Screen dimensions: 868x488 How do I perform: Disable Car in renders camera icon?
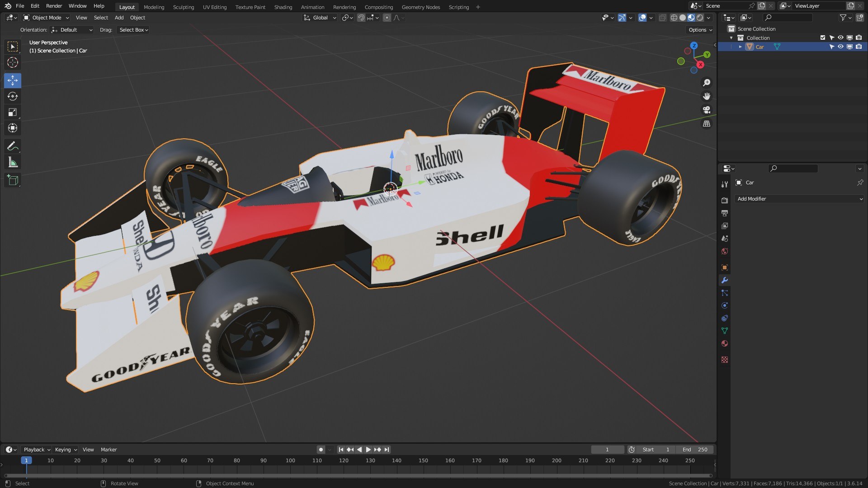(x=859, y=47)
